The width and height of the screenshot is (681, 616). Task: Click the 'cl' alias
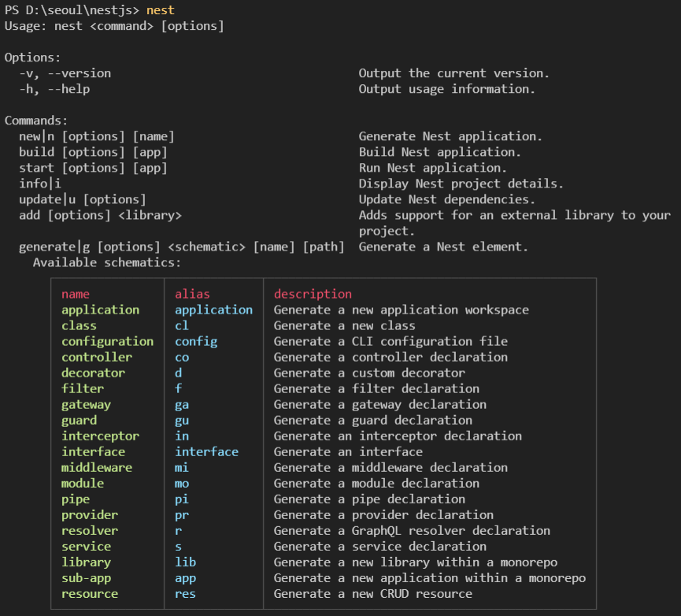pos(182,326)
